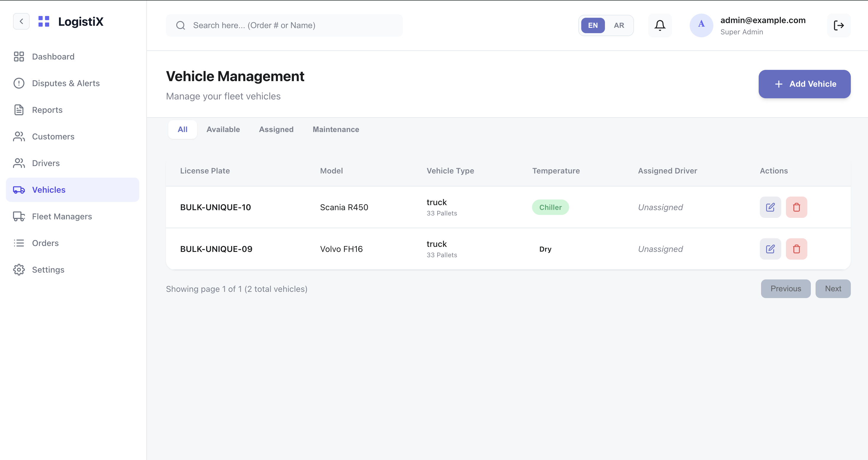Delete vehicle BULK-UNIQUE-10 with trash icon
This screenshot has height=460, width=868.
point(797,207)
